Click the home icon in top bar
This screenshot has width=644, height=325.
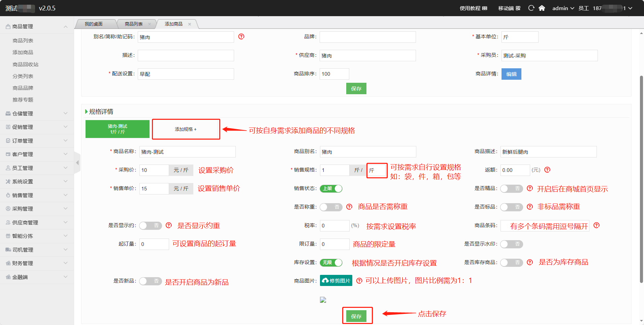pyautogui.click(x=542, y=8)
